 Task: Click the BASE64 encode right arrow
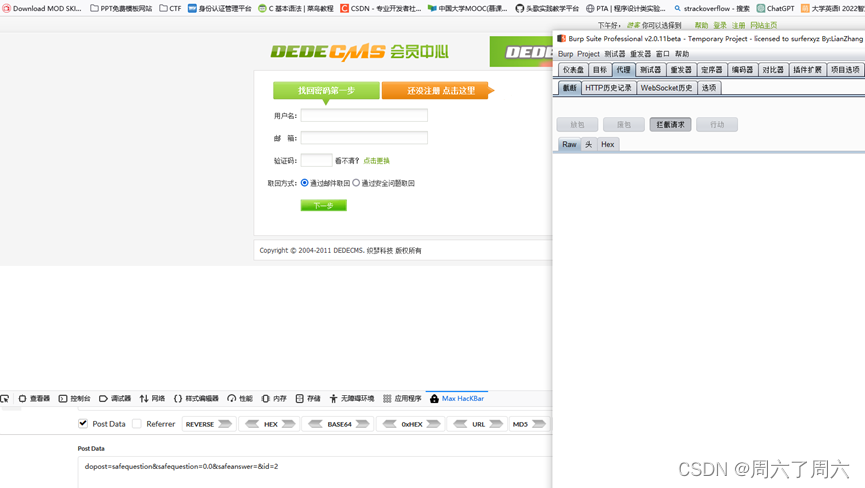[x=362, y=424]
